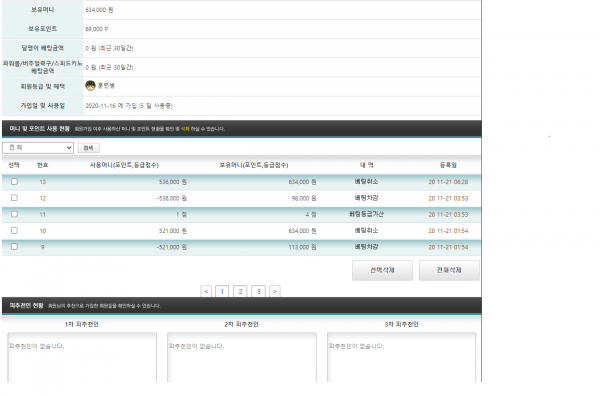The height and width of the screenshot is (396, 600).
Task: Click the 선택 column header
Action: click(x=14, y=165)
